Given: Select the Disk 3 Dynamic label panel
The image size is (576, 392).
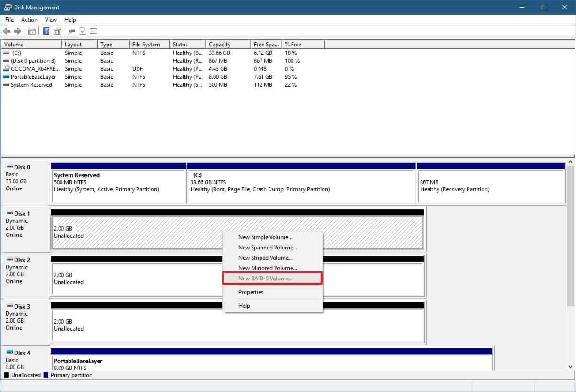Looking at the screenshot, I should [25, 322].
